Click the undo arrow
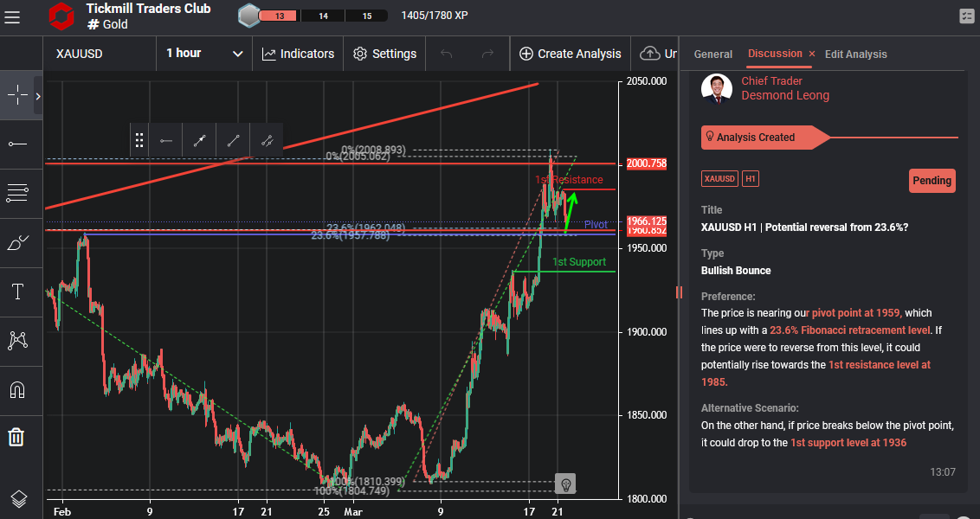The width and height of the screenshot is (980, 519). point(446,54)
